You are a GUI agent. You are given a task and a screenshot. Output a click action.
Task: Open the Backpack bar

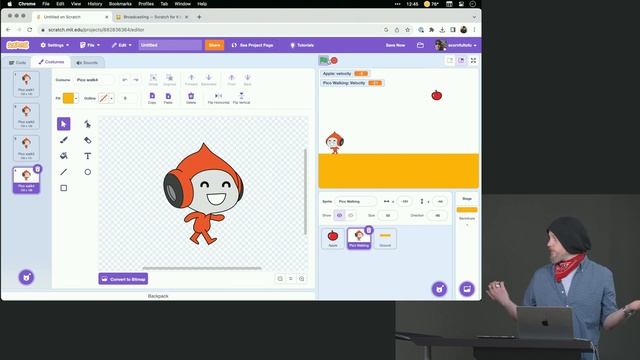(158, 296)
